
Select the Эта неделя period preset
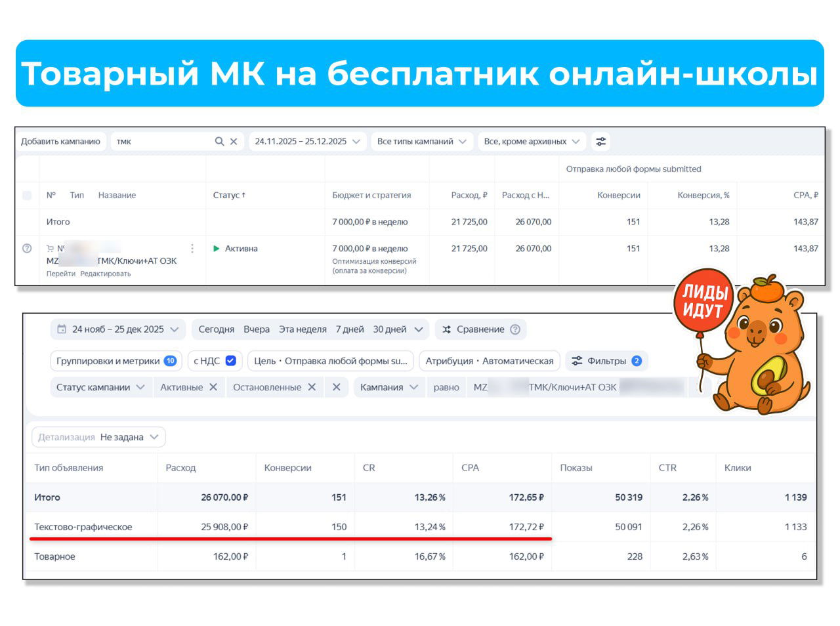(303, 329)
